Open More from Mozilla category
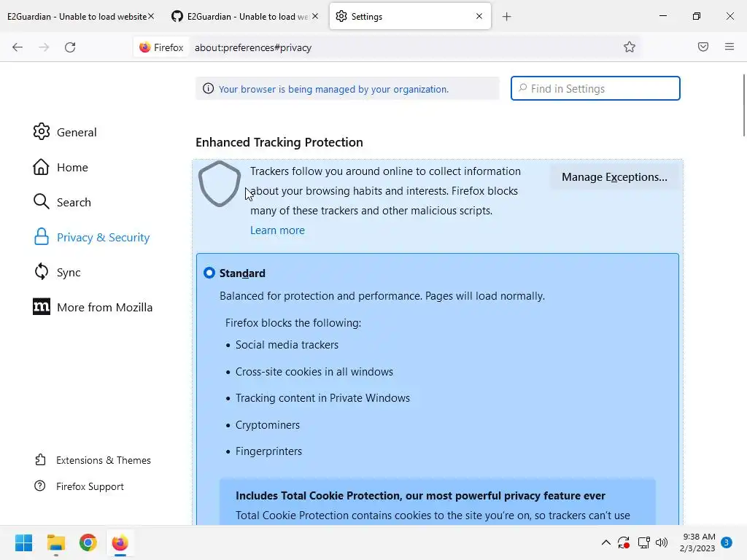 pyautogui.click(x=105, y=308)
